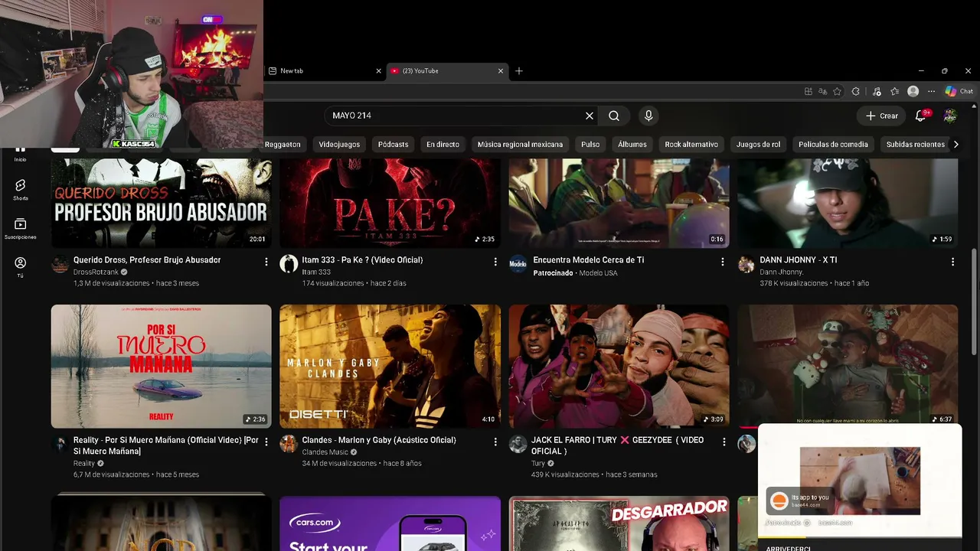Viewport: 980px width, 551px height.
Task: Select the Reggaeton filter chip
Action: [283, 144]
